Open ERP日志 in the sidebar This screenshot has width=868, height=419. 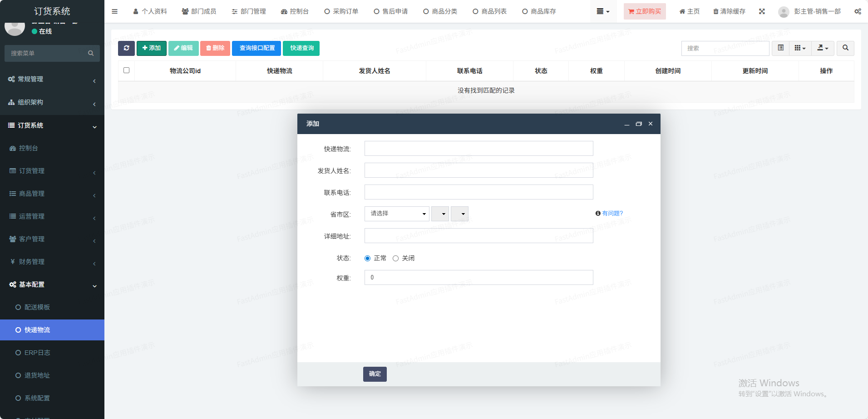37,353
